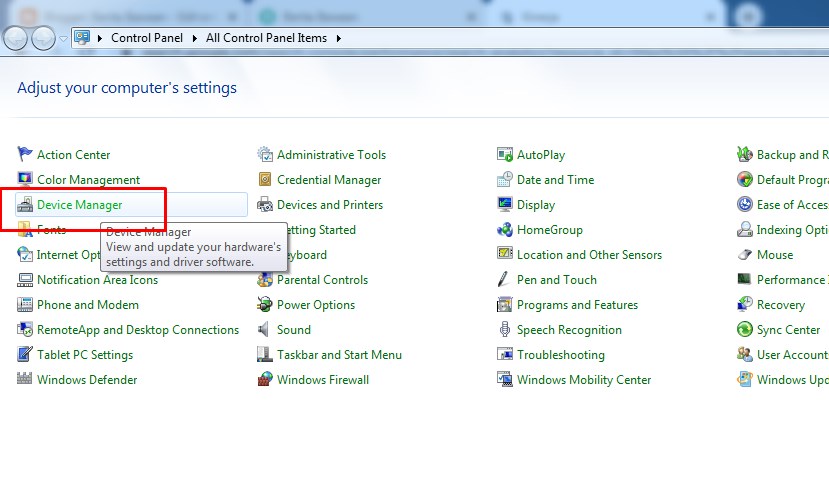
Task: Open the Getting Started link
Action: point(321,230)
